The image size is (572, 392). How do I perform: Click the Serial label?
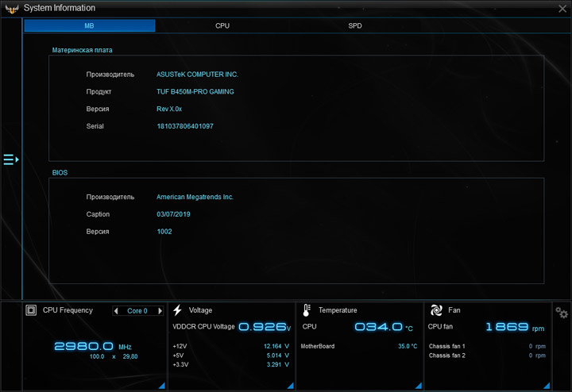(x=95, y=126)
